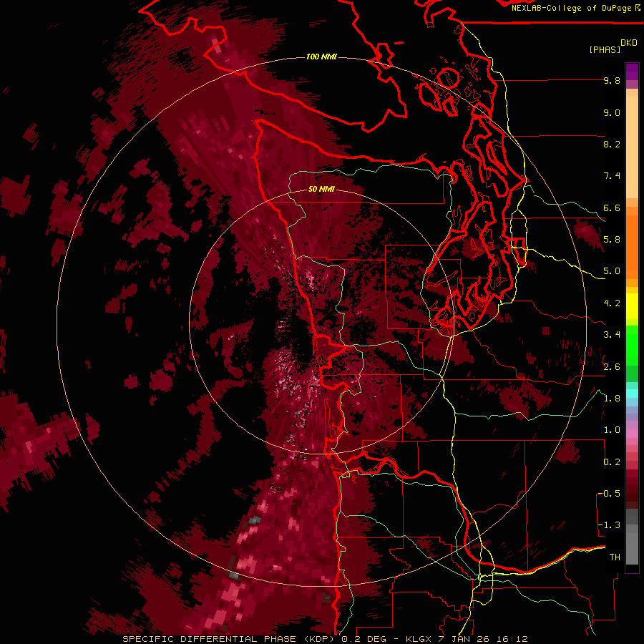Click the [PHAS] units label
644x644 pixels.
[x=605, y=49]
